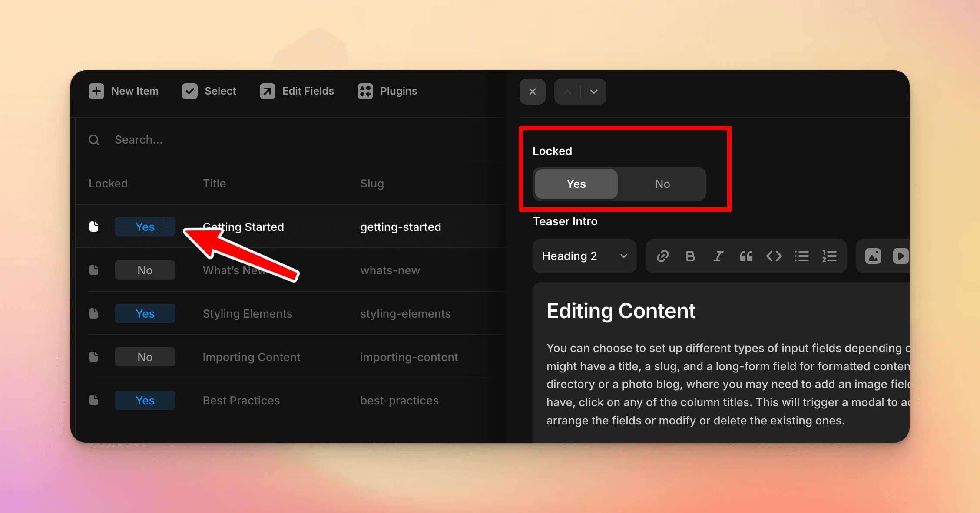Insert a blockquote
980x513 pixels.
(746, 256)
